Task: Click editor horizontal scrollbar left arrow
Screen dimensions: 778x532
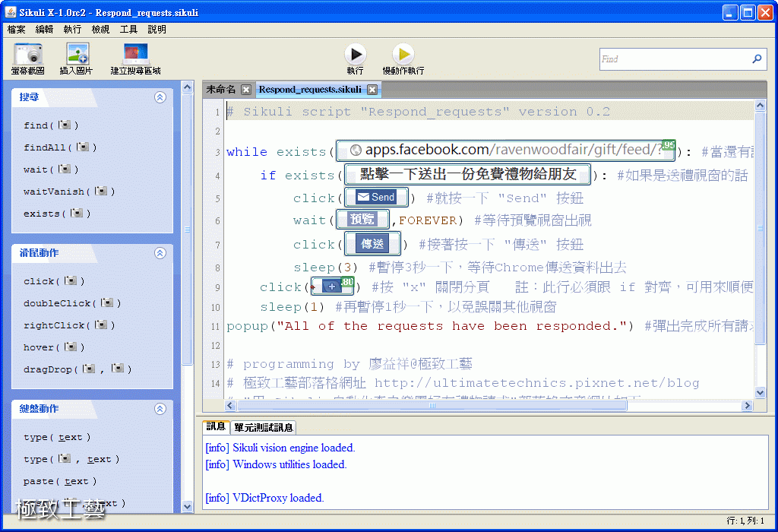Action: point(230,405)
